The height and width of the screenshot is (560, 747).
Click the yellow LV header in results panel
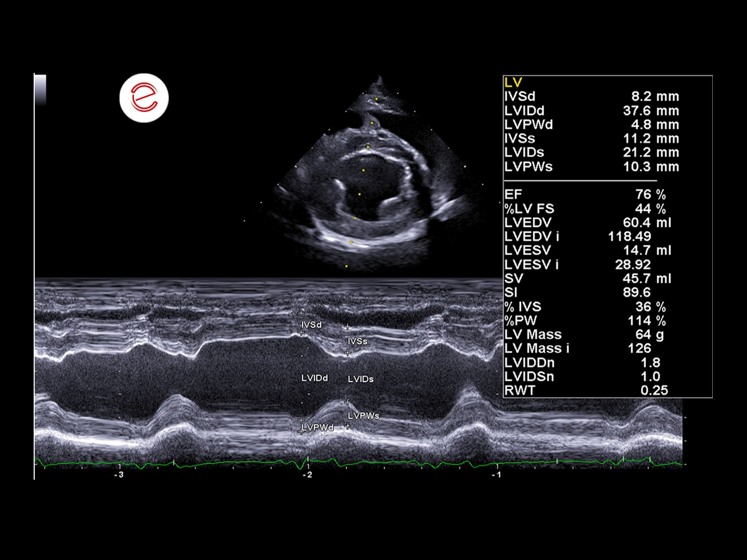coord(514,83)
